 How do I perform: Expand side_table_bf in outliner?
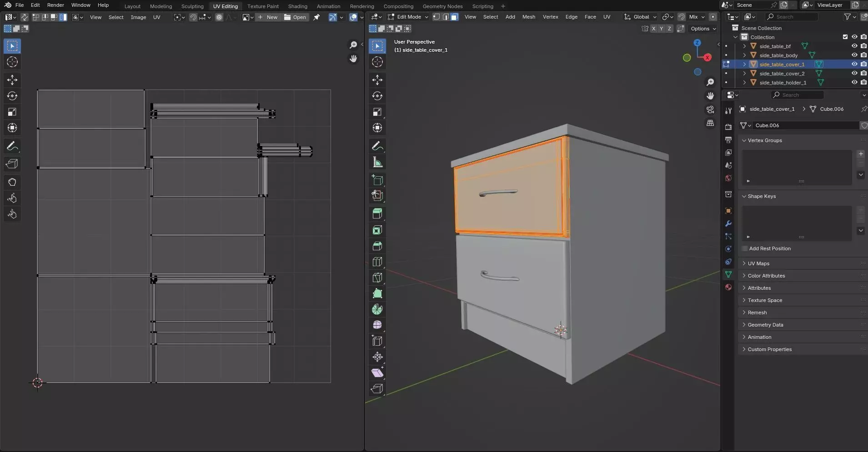(x=744, y=46)
